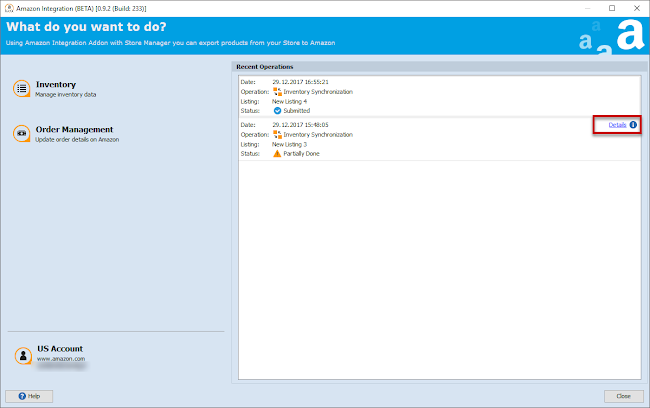Click the Help button
Screen dimensions: 650x408
coord(29,396)
